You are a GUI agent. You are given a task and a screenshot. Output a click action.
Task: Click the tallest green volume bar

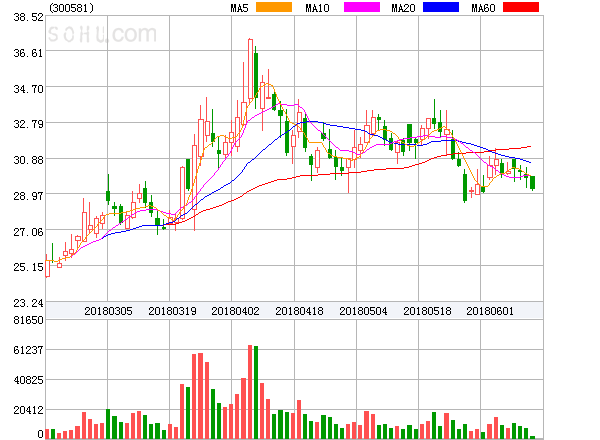click(x=256, y=392)
